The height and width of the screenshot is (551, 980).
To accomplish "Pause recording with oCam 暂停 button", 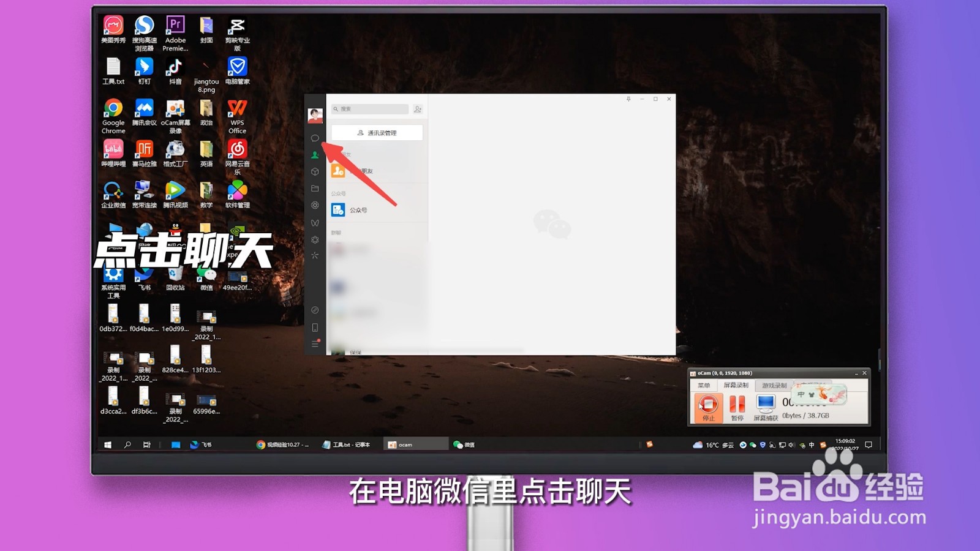I will 737,406.
